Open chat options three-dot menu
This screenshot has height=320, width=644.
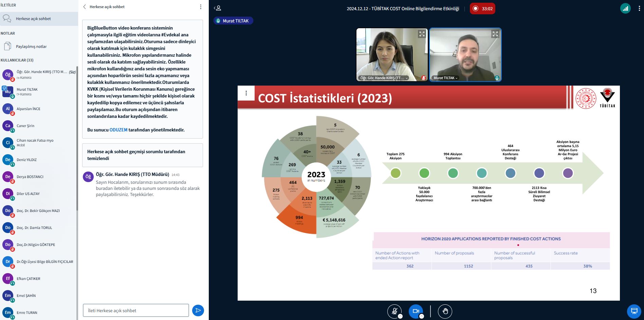(x=201, y=7)
